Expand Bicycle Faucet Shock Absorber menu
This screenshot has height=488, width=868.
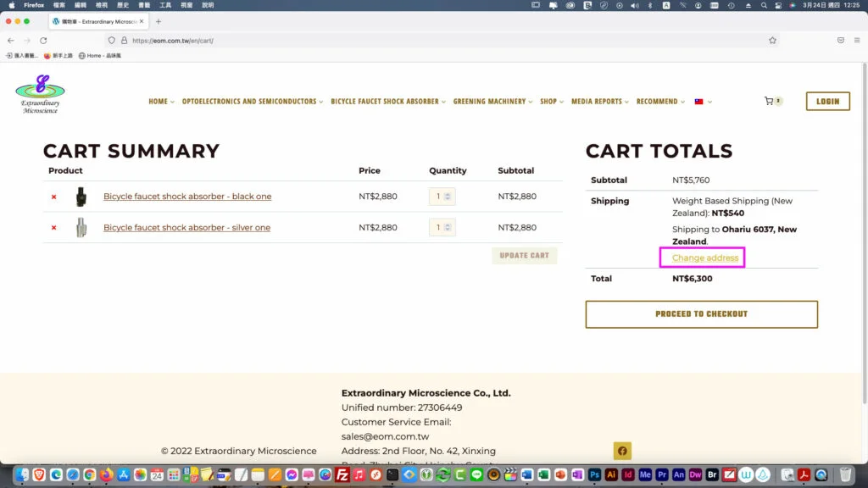click(387, 102)
